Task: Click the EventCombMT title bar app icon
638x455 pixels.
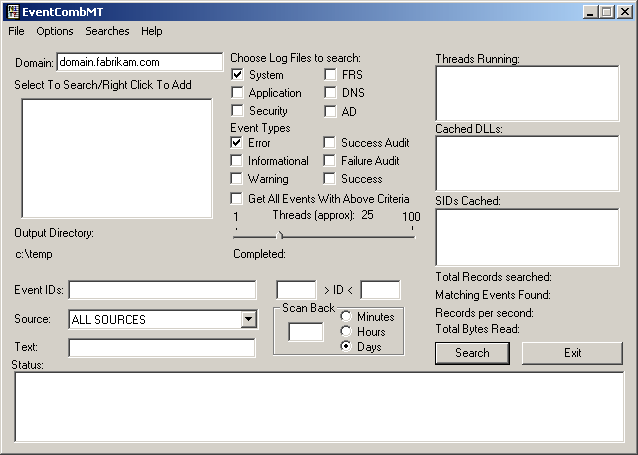Action: [11, 11]
